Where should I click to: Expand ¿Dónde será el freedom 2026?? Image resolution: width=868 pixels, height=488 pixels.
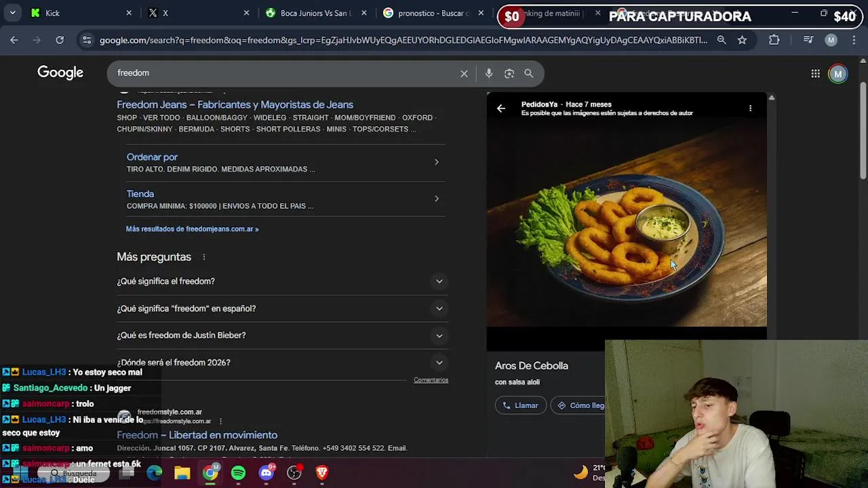(x=282, y=363)
